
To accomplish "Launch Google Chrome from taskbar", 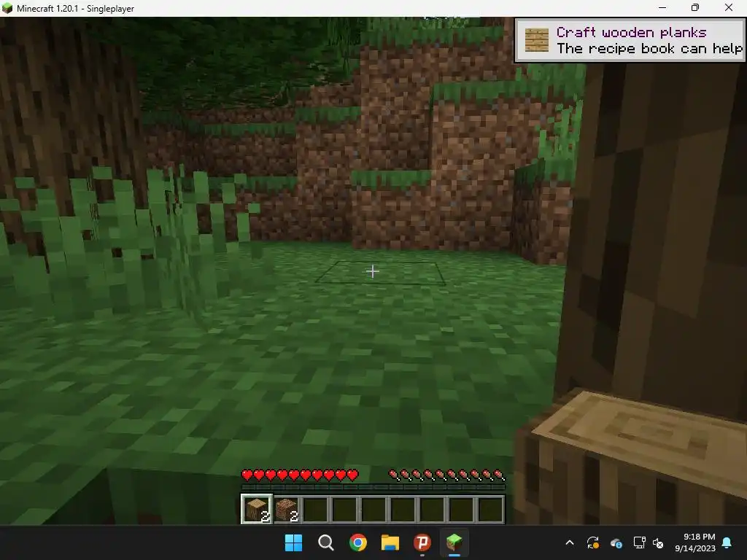I will 357,542.
